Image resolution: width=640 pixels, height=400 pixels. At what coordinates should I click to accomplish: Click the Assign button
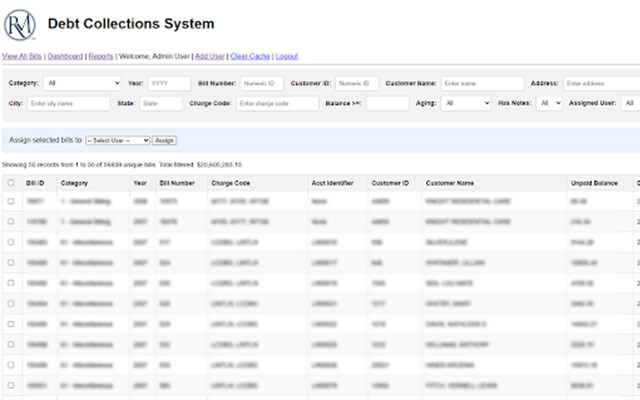[164, 140]
